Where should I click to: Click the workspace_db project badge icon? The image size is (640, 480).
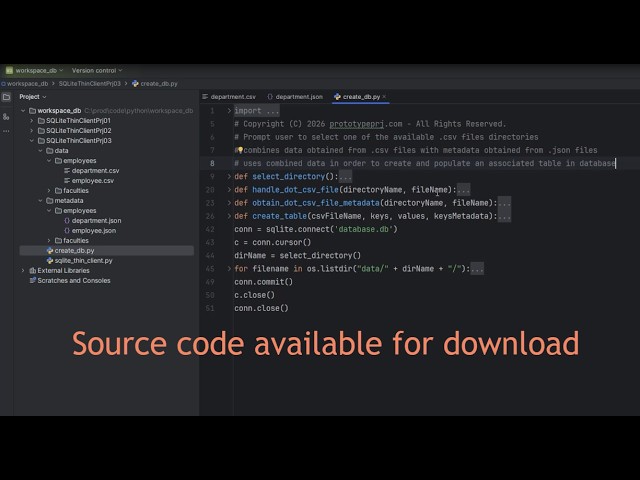[9, 71]
